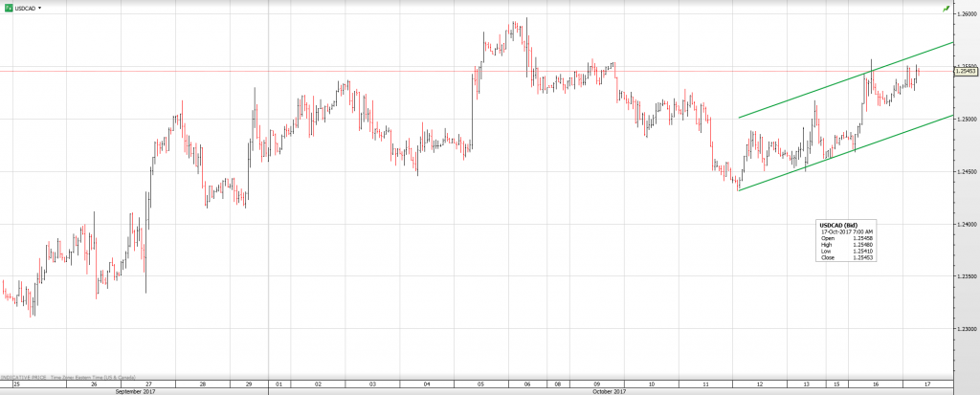Screen dimensions: 980x395
Task: Click the October 2017 time axis label
Action: pyautogui.click(x=609, y=391)
